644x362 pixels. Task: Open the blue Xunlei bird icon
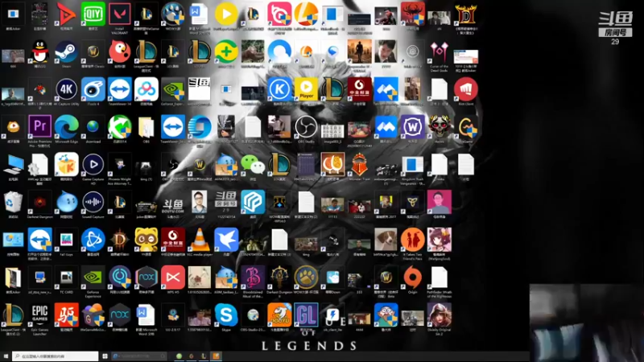(226, 240)
